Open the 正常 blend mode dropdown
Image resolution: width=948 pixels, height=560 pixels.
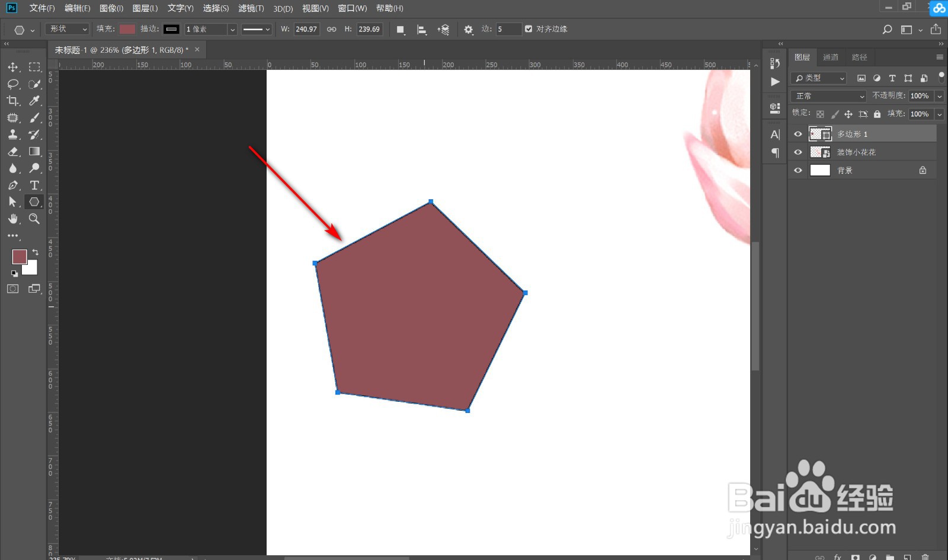pos(828,96)
